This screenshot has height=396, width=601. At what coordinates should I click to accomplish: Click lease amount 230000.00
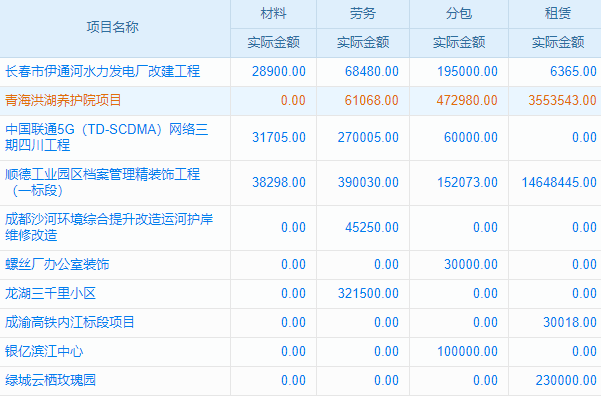tap(566, 380)
